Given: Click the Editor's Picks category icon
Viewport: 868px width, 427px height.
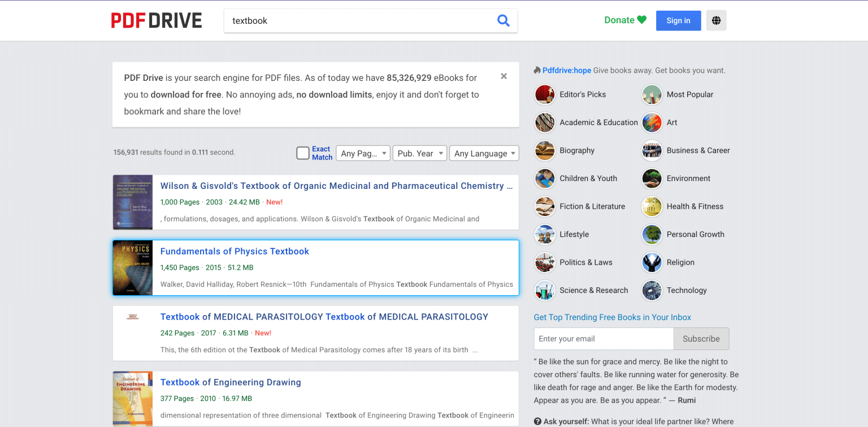Looking at the screenshot, I should click(x=545, y=94).
